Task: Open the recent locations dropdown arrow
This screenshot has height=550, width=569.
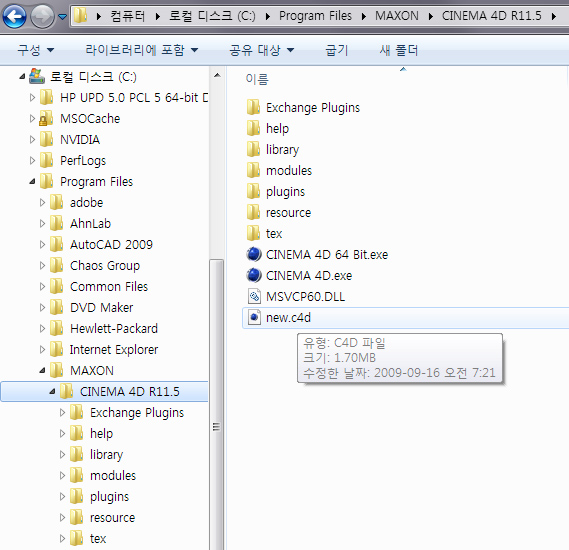Action: click(62, 16)
